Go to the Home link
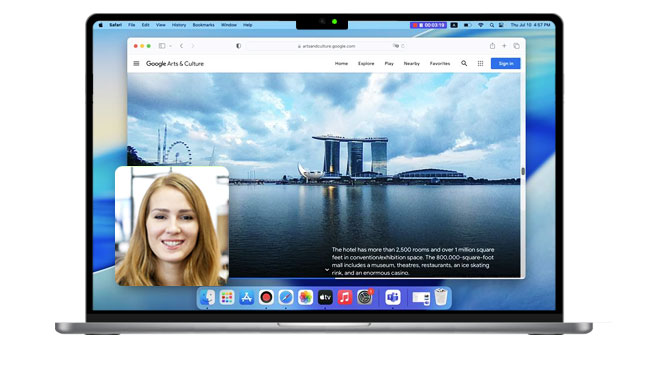 click(x=341, y=63)
